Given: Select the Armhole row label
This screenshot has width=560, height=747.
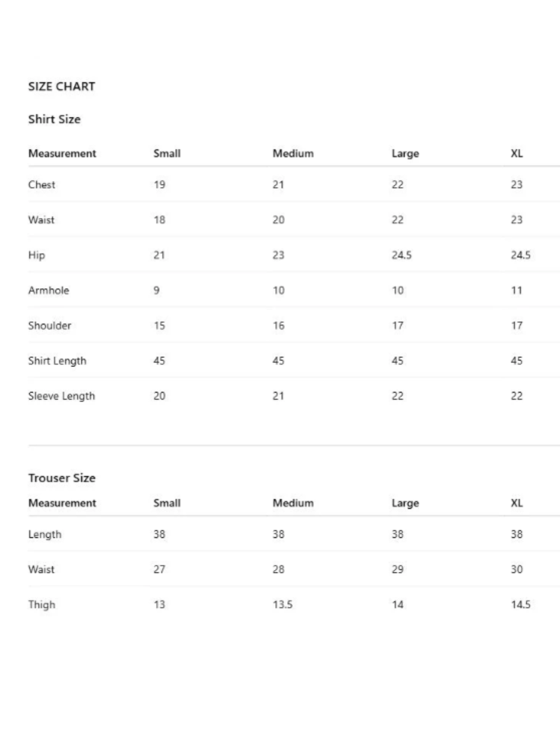Looking at the screenshot, I should point(48,290).
